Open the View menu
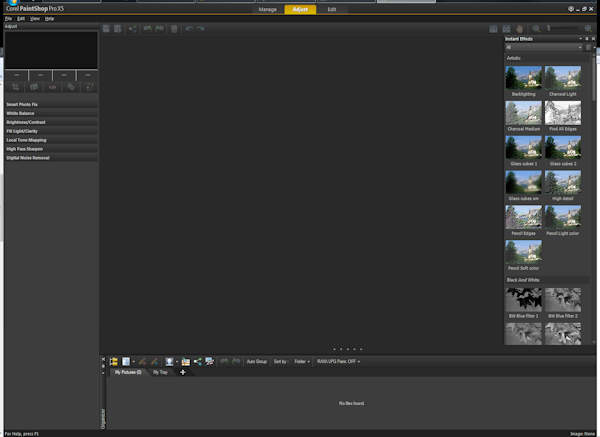Image resolution: width=600 pixels, height=437 pixels. coord(35,19)
